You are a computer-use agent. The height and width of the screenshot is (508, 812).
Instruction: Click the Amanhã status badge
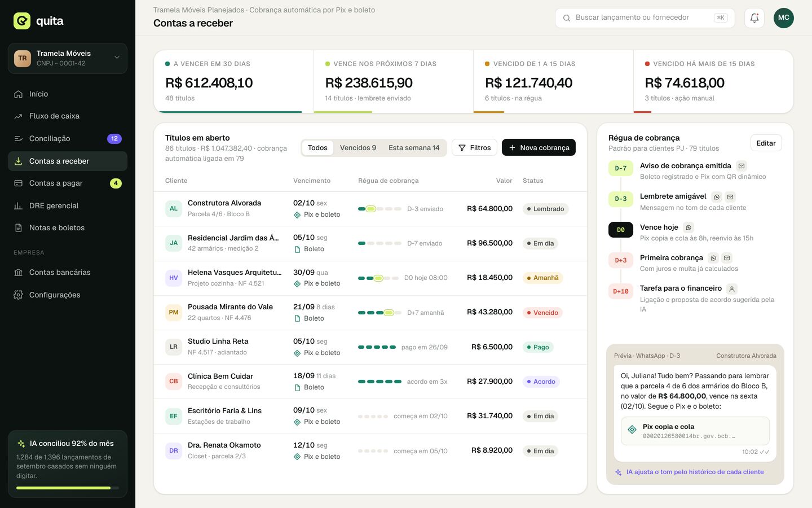coord(542,278)
